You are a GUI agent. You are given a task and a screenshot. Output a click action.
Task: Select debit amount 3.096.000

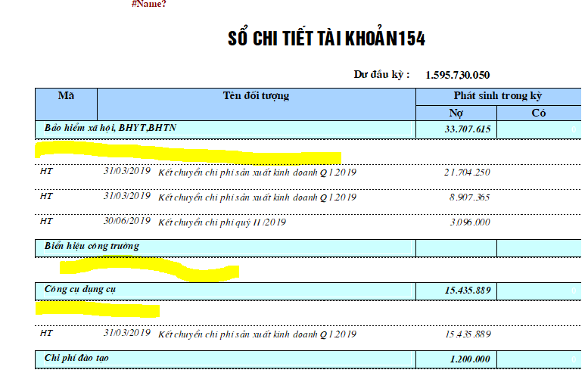pos(470,222)
